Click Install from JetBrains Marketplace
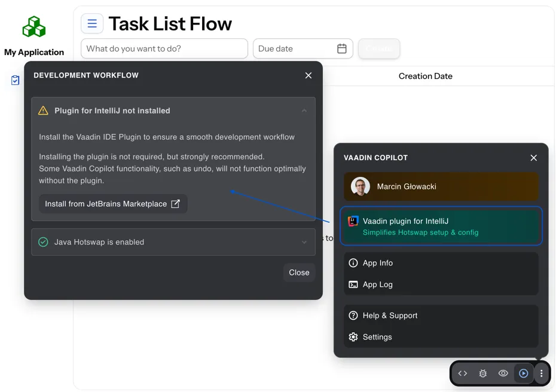The image size is (556, 392). (113, 204)
